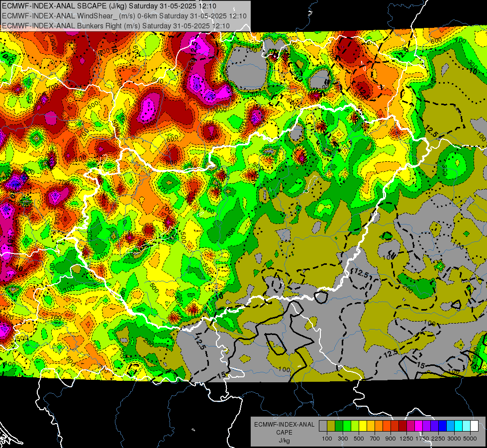Click the pure blue legend swatch after 2250
The width and height of the screenshot is (487, 448).
(x=443, y=426)
